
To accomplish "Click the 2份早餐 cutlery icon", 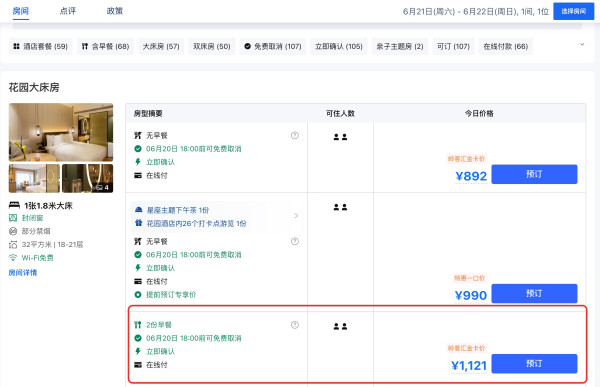I will [x=138, y=325].
